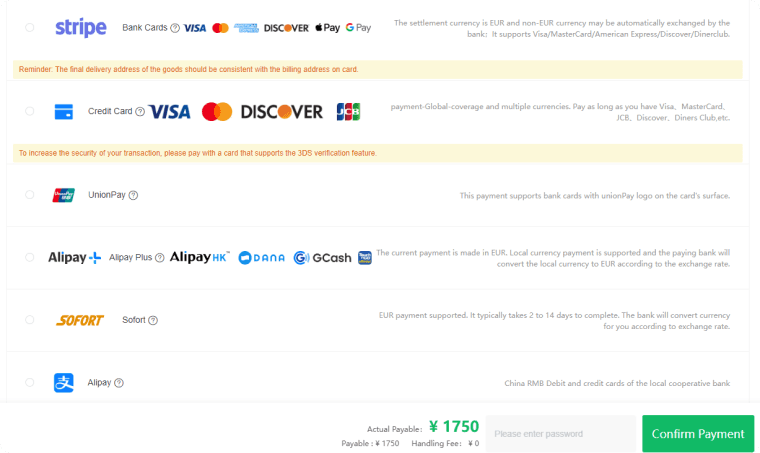Select the UnionPay radio button
The height and width of the screenshot is (453, 760).
[30, 195]
